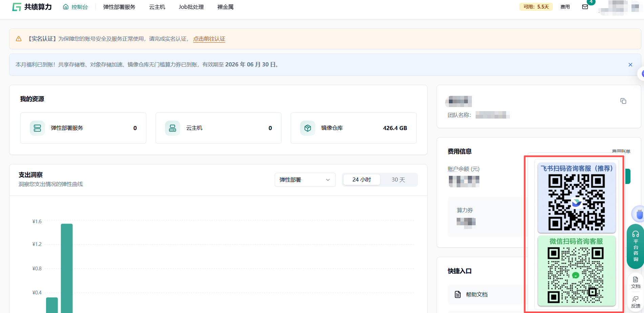Open the 反馈 side button
The image size is (644, 313).
[x=636, y=302]
